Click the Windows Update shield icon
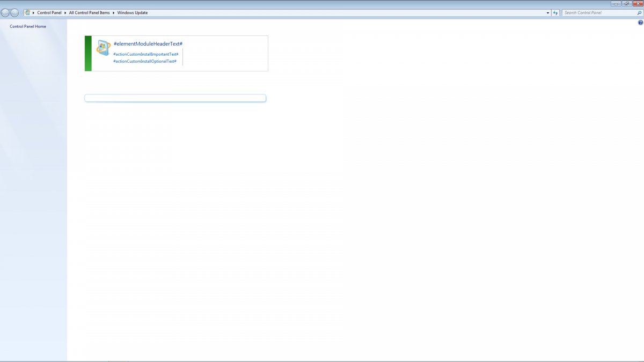 click(x=103, y=48)
